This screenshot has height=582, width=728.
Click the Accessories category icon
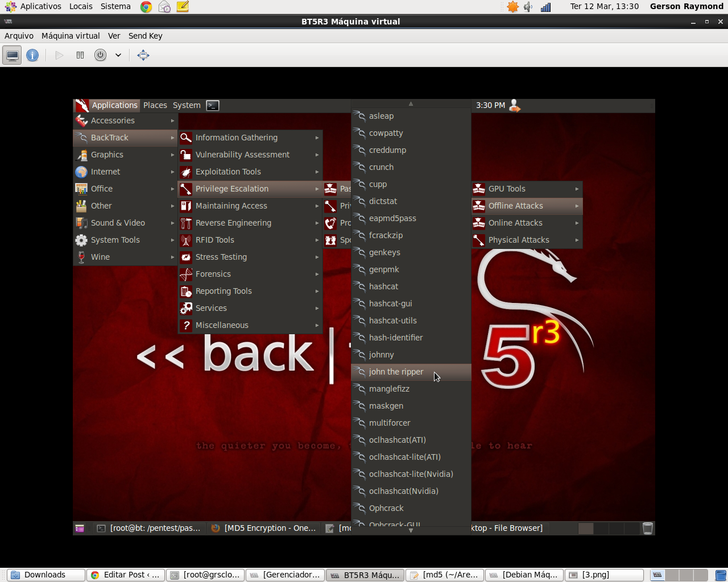click(81, 120)
